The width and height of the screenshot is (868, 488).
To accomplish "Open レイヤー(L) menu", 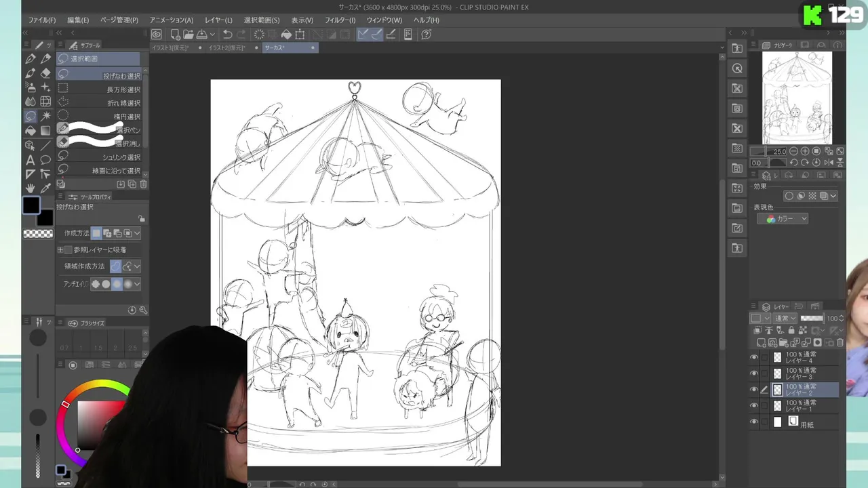I will [x=218, y=20].
